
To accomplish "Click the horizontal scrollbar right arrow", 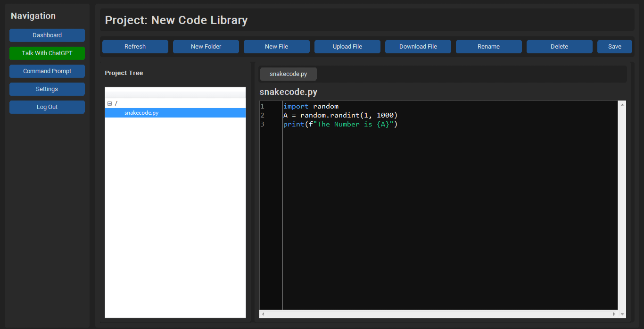I will click(614, 314).
